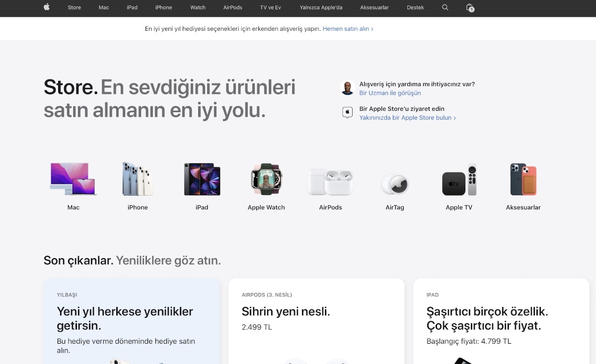This screenshot has width=596, height=364.
Task: Select the iPhone product image
Action: click(138, 179)
